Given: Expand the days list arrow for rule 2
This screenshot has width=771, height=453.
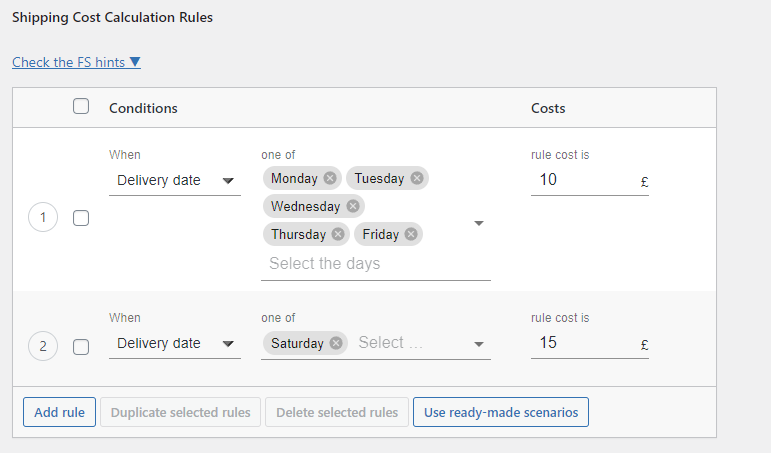Looking at the screenshot, I should coord(479,344).
